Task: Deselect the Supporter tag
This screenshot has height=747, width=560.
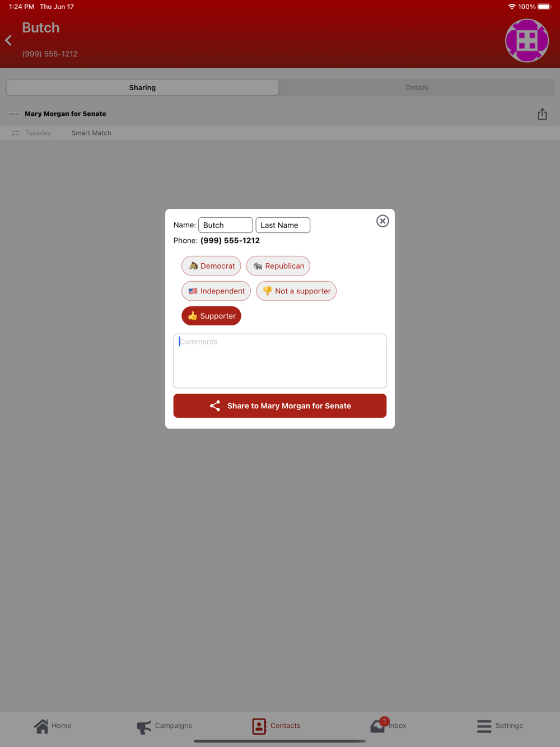Action: coord(211,316)
